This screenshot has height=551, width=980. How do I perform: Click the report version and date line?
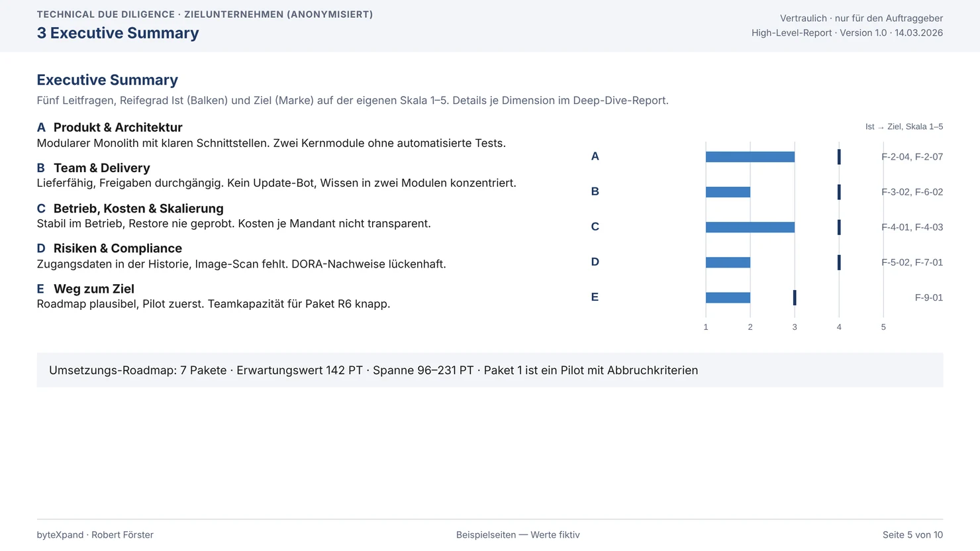(847, 33)
